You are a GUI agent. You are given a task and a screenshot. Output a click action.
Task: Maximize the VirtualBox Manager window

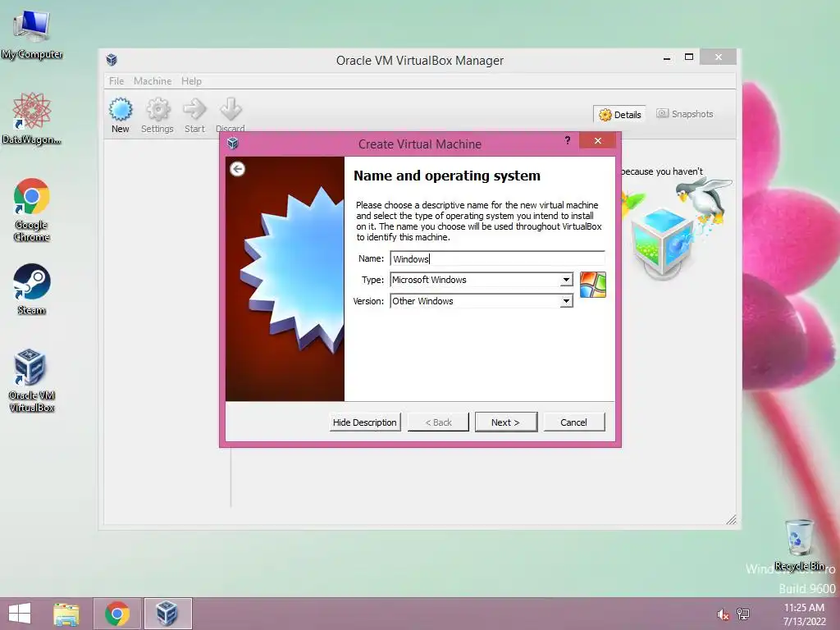click(x=689, y=57)
